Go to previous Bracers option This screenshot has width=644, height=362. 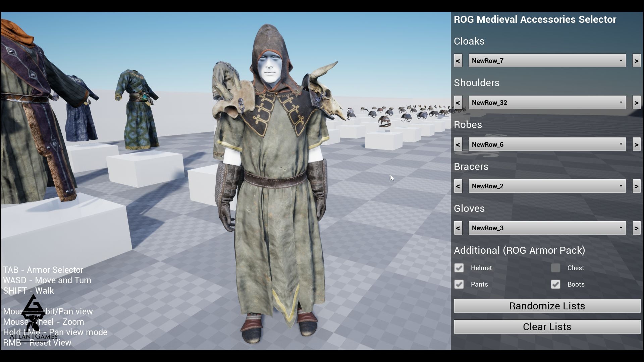458,186
